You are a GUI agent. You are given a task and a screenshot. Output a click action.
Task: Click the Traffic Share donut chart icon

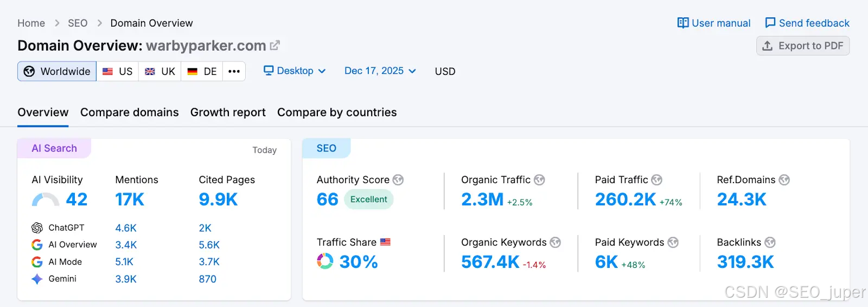pyautogui.click(x=325, y=261)
